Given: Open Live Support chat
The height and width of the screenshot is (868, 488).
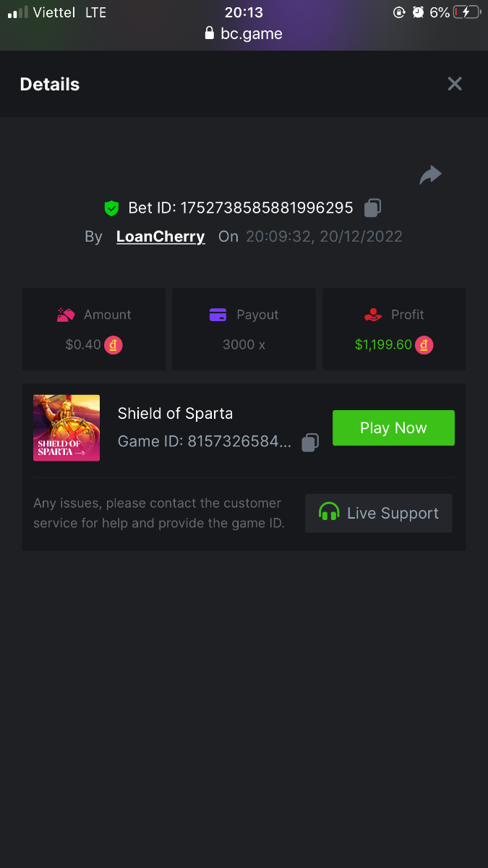Looking at the screenshot, I should click(379, 514).
